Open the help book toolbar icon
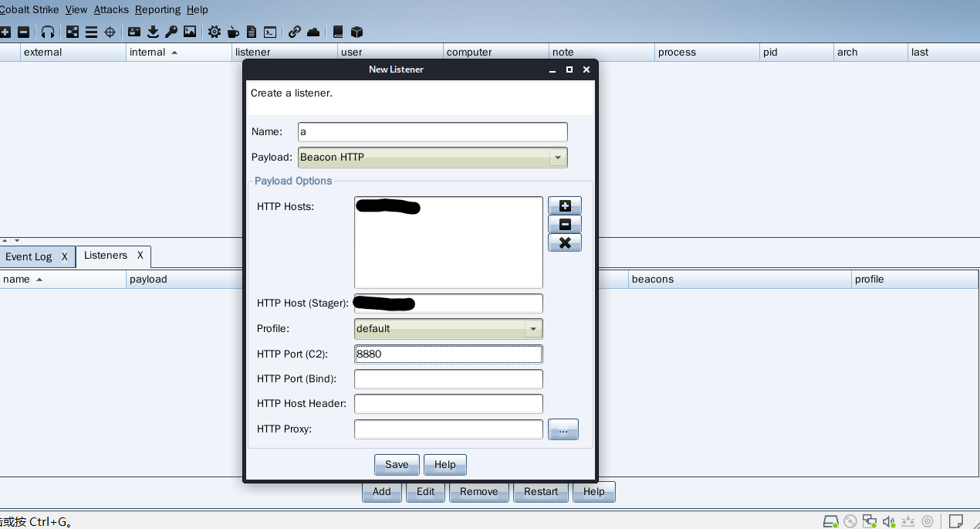Viewport: 980px width, 529px height. (x=338, y=32)
